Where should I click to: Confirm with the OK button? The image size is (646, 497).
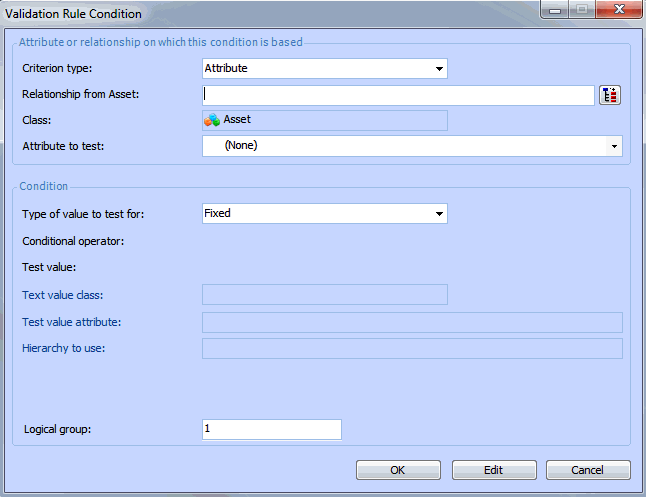click(x=398, y=470)
